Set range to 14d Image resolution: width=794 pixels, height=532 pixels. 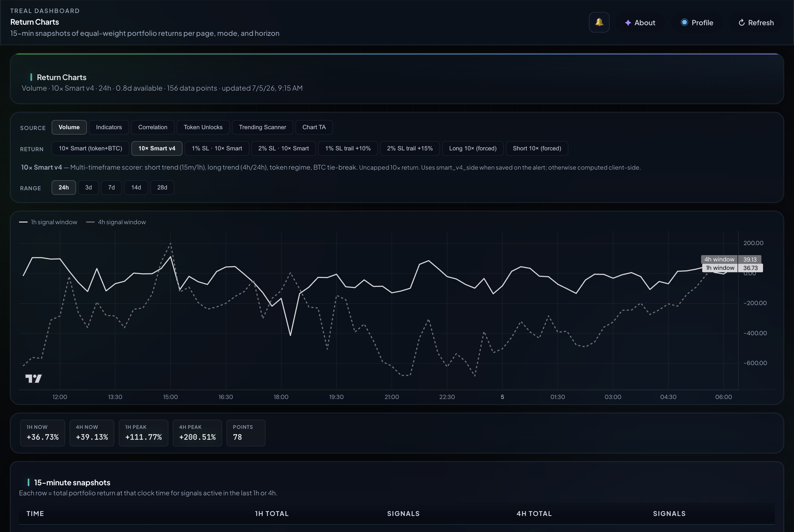pyautogui.click(x=136, y=188)
